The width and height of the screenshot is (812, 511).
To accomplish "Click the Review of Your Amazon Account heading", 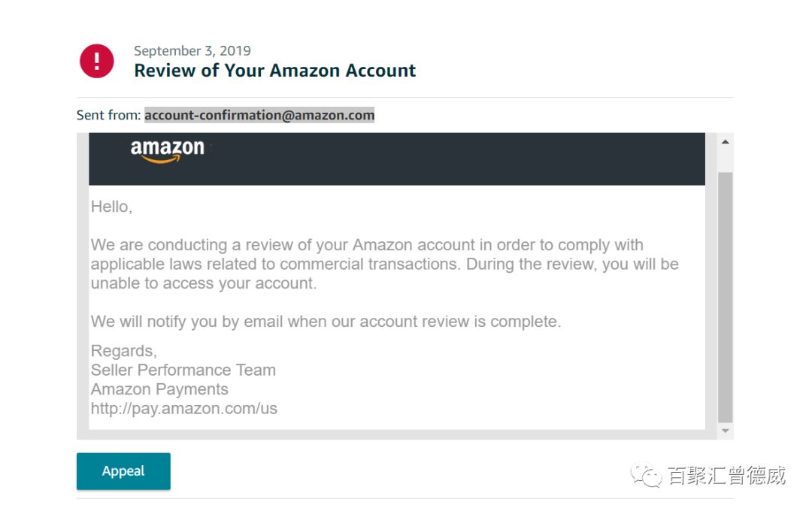I will (275, 71).
